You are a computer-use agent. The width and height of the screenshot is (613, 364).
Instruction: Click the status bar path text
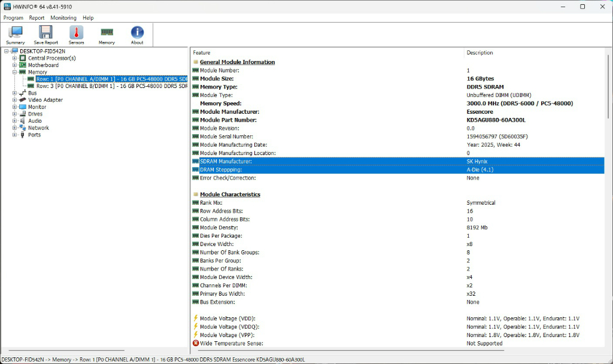(153, 360)
